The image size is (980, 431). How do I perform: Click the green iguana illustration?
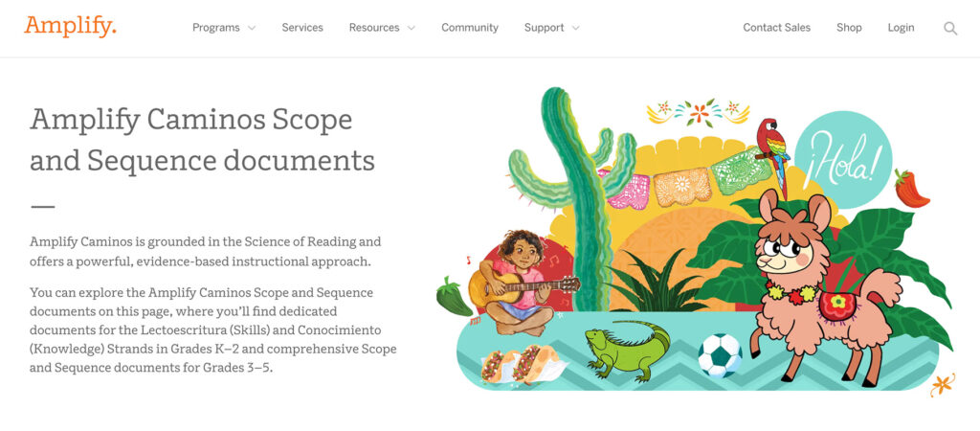(627, 350)
